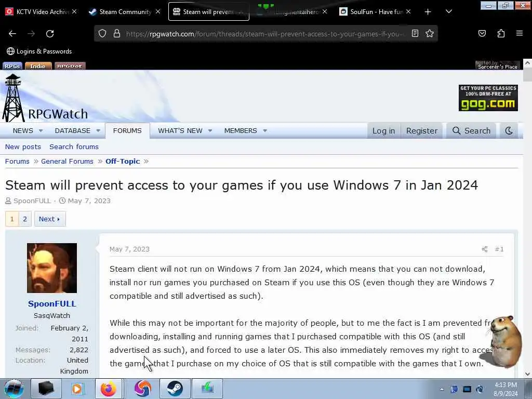Open the gog.com advertisement banner

pyautogui.click(x=488, y=98)
